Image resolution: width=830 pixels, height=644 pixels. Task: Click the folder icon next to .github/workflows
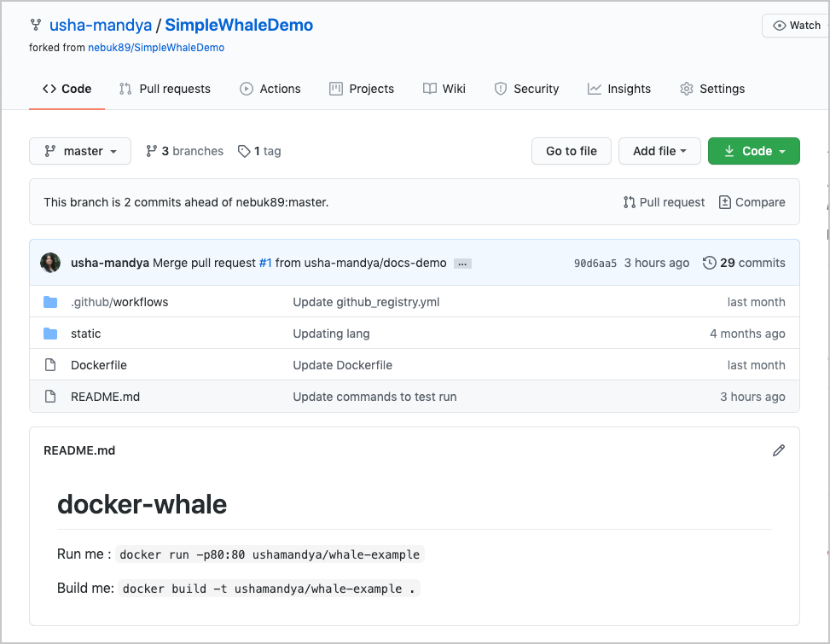[x=50, y=301]
